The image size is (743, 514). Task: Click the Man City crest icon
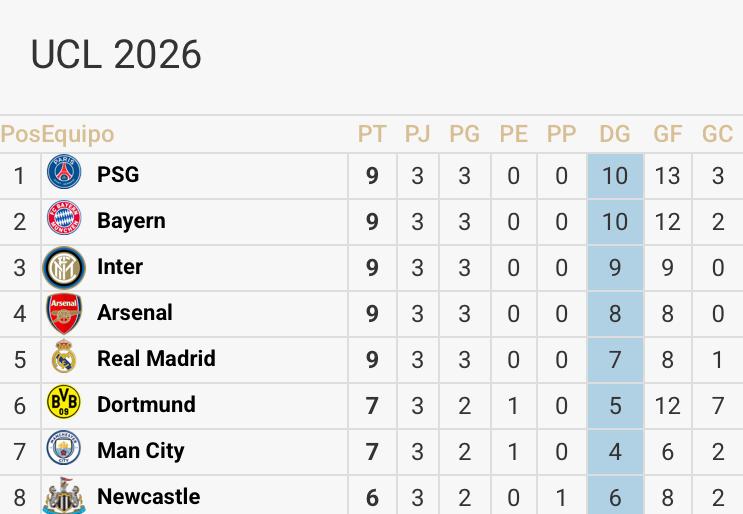[x=64, y=450]
